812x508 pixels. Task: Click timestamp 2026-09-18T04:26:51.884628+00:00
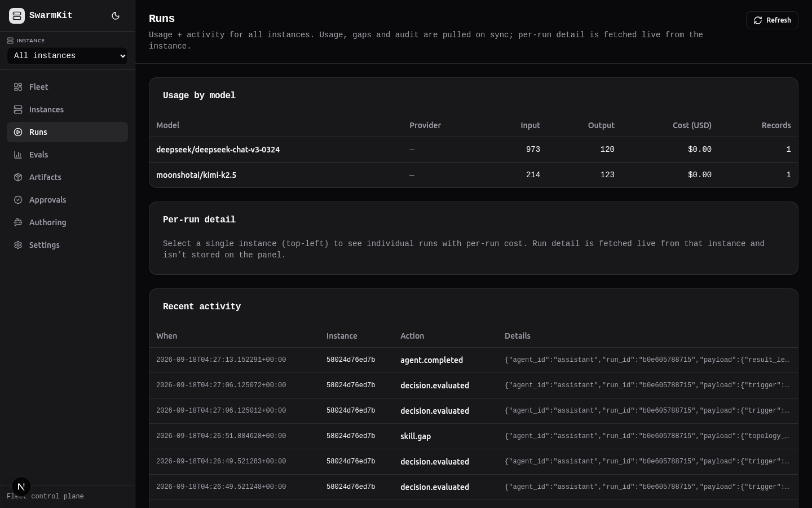[221, 436]
